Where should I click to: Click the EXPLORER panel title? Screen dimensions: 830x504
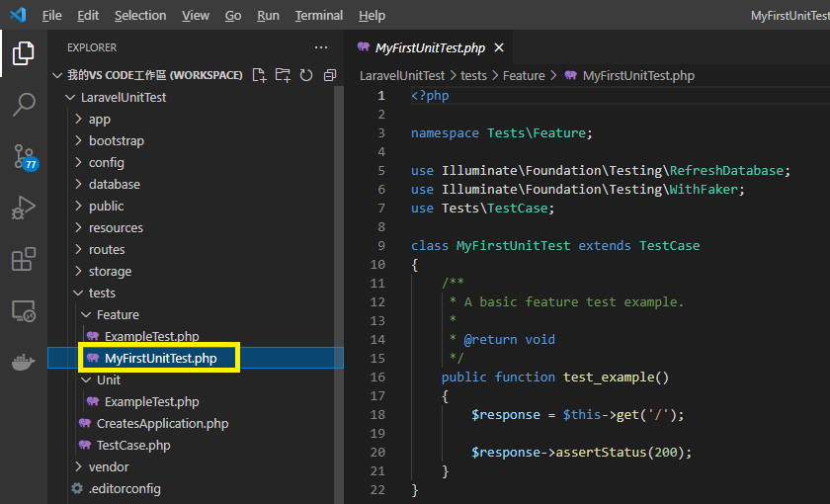tap(92, 47)
